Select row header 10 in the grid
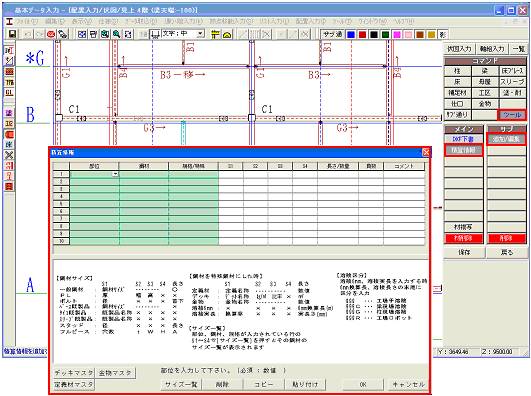Screen dimensions: 531x396 pyautogui.click(x=61, y=241)
